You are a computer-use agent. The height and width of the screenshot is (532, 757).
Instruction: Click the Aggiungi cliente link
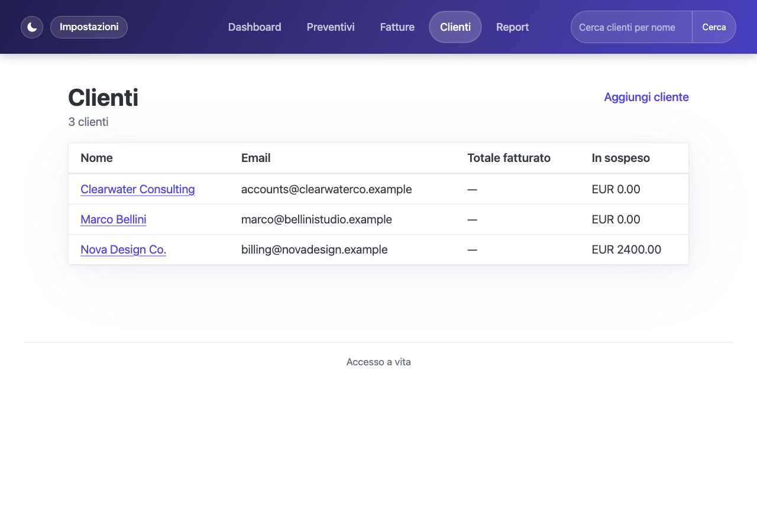pyautogui.click(x=646, y=97)
